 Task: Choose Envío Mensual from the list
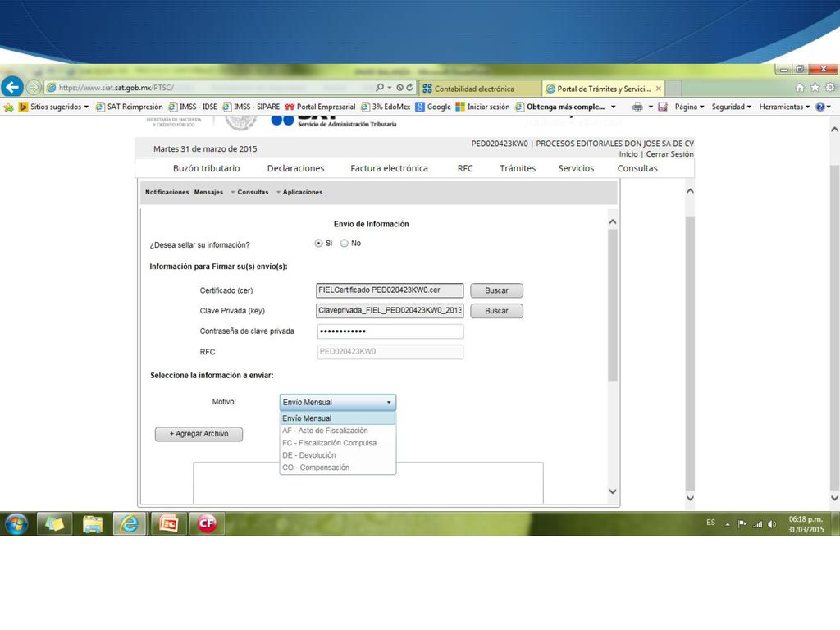click(x=337, y=418)
